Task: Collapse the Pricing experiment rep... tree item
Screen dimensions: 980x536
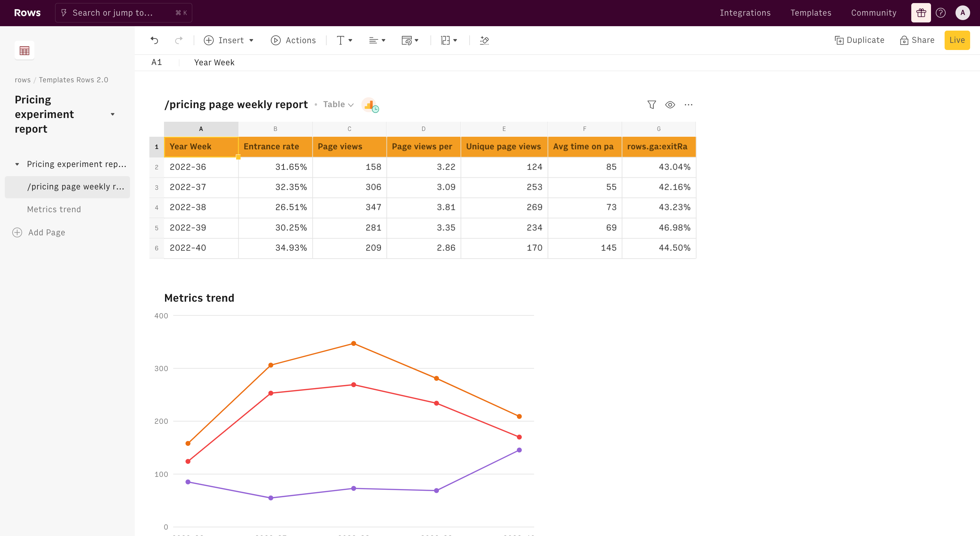Action: [x=17, y=164]
